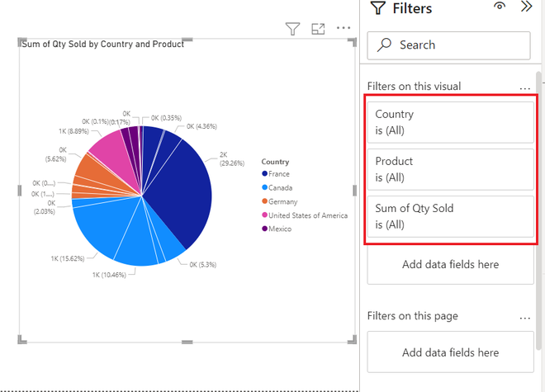Screen dimensions: 545x392
Task: Open Focus mode for the pie chart
Action: point(318,29)
